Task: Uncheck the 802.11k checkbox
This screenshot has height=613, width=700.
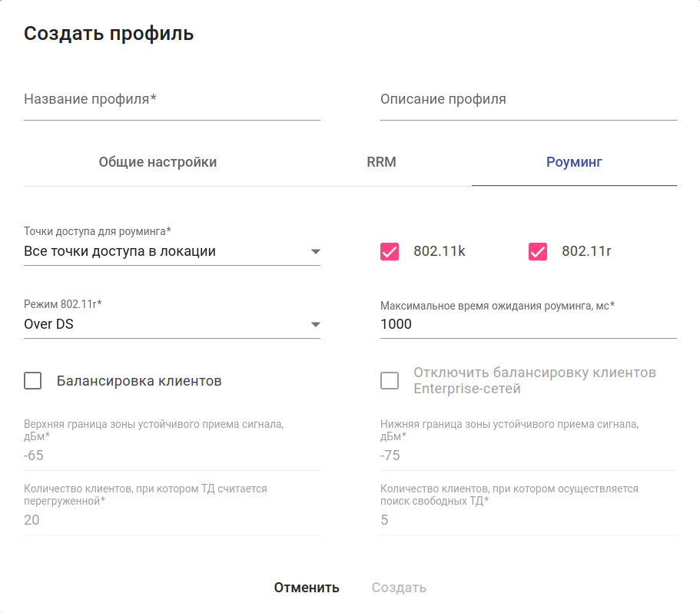Action: [x=390, y=252]
